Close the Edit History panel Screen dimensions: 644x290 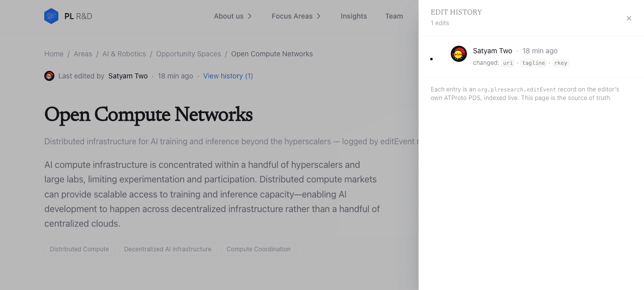click(x=629, y=19)
